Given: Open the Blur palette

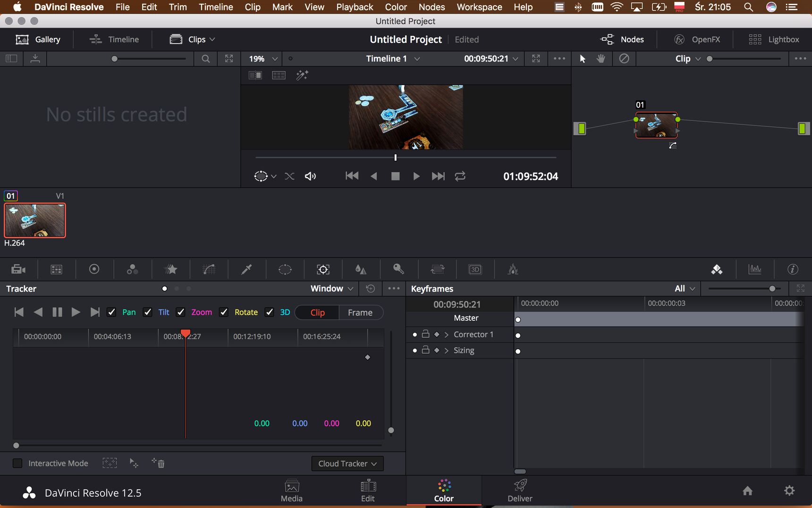Looking at the screenshot, I should click(x=361, y=269).
